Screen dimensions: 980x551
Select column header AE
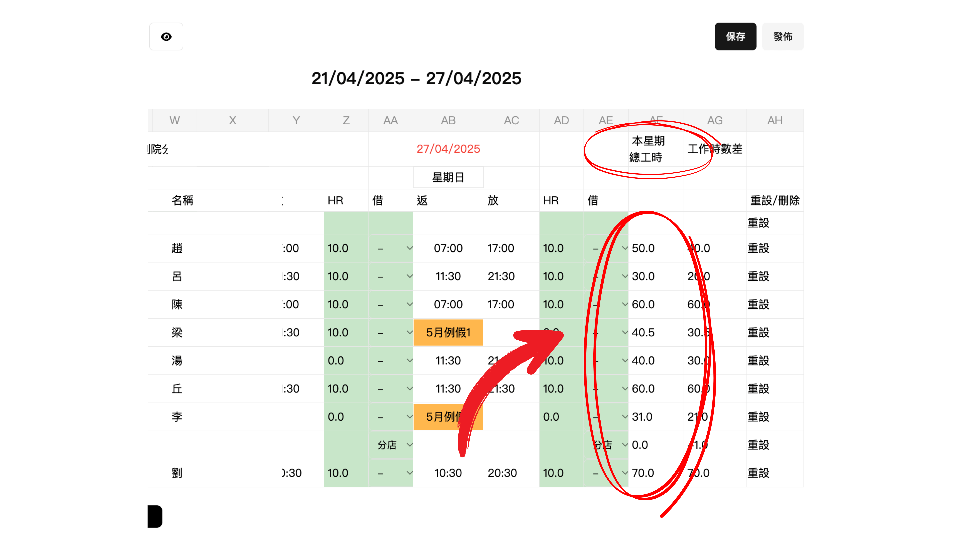click(606, 120)
